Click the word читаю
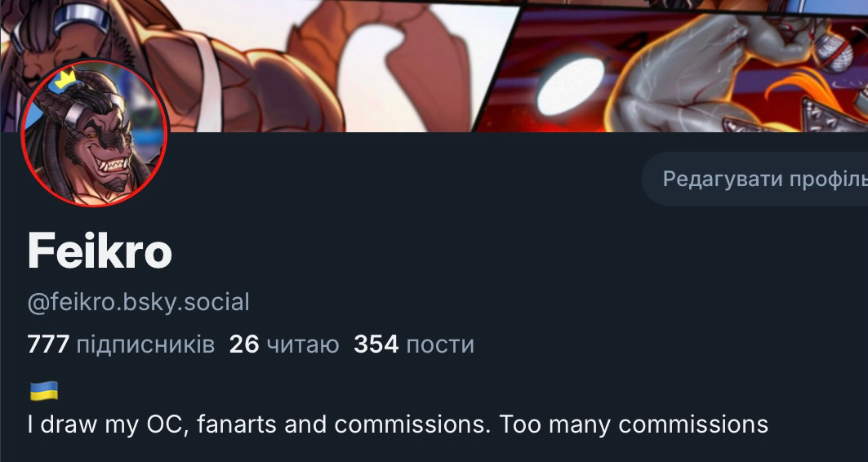 tap(303, 344)
